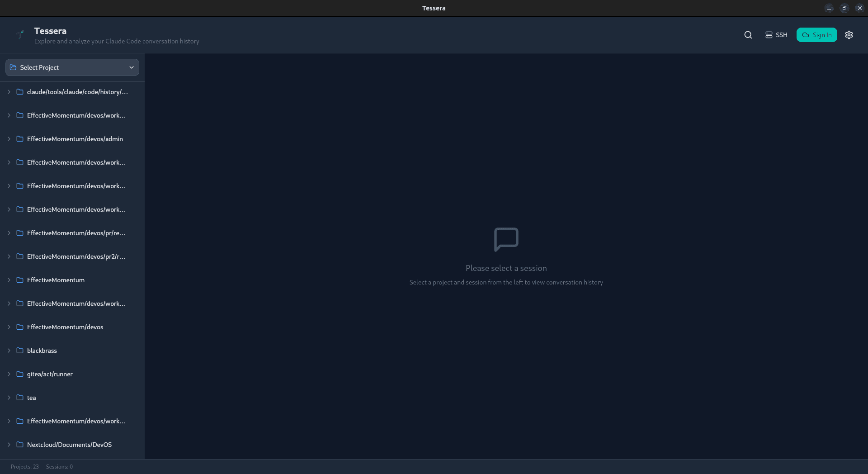Image resolution: width=868 pixels, height=474 pixels.
Task: Select the Nextcloud/Documents/DevOS project
Action: pos(72,445)
